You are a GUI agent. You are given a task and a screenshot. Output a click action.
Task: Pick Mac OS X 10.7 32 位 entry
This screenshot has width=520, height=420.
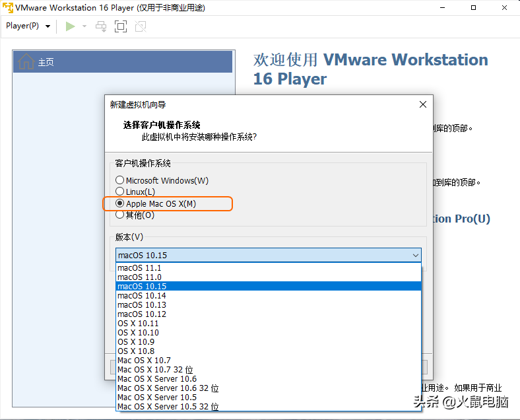[269, 370]
